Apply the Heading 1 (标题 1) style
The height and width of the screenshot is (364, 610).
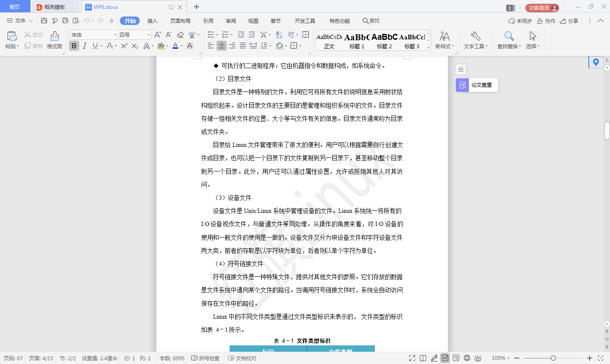click(x=357, y=41)
